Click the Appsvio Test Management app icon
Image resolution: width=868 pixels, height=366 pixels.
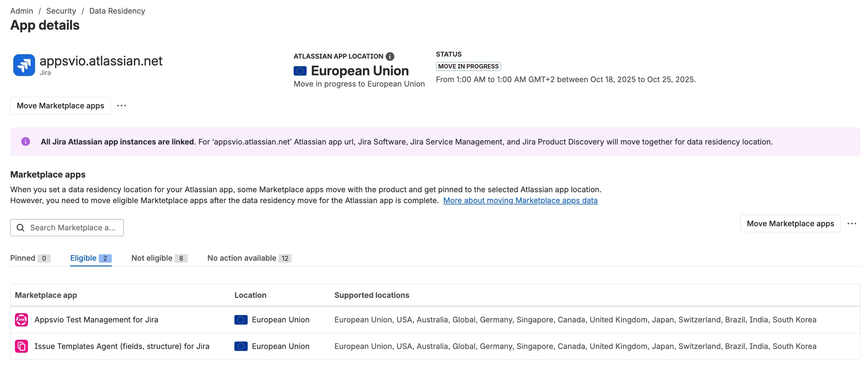tap(22, 320)
